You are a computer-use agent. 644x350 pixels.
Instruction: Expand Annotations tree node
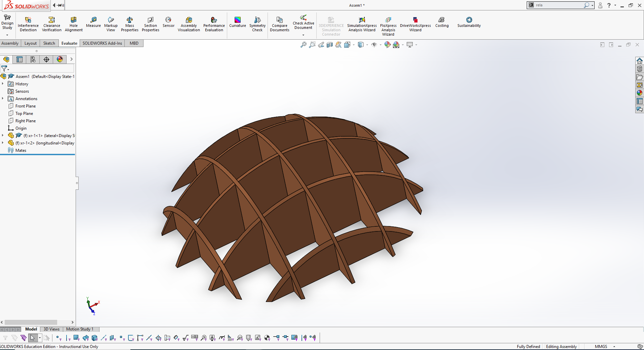click(x=3, y=98)
